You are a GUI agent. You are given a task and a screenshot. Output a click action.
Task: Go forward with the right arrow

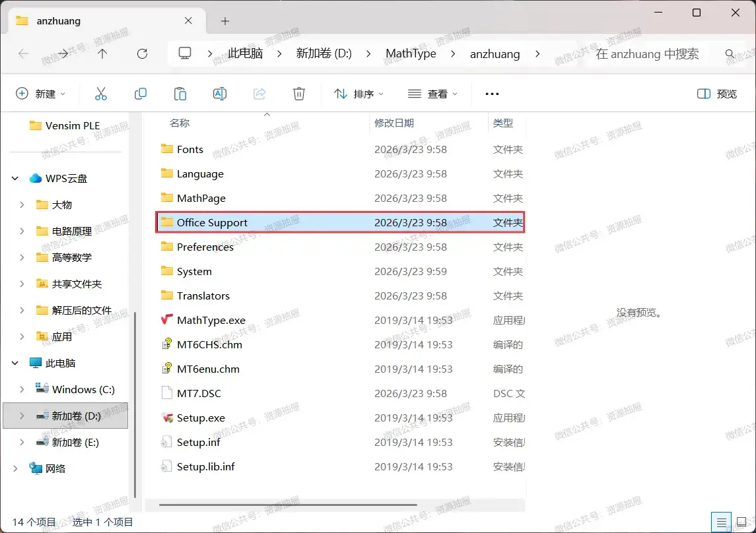[63, 53]
